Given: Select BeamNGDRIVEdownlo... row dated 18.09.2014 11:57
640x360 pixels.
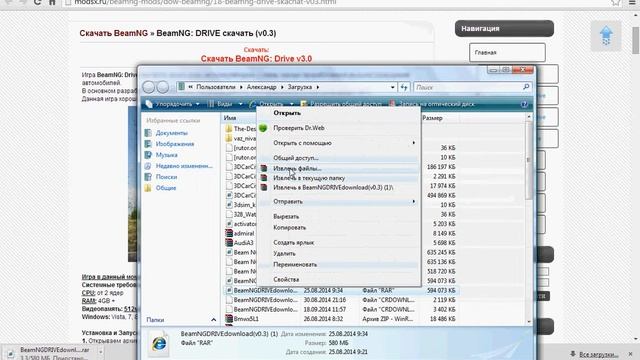Looking at the screenshot, I should [x=341, y=309].
